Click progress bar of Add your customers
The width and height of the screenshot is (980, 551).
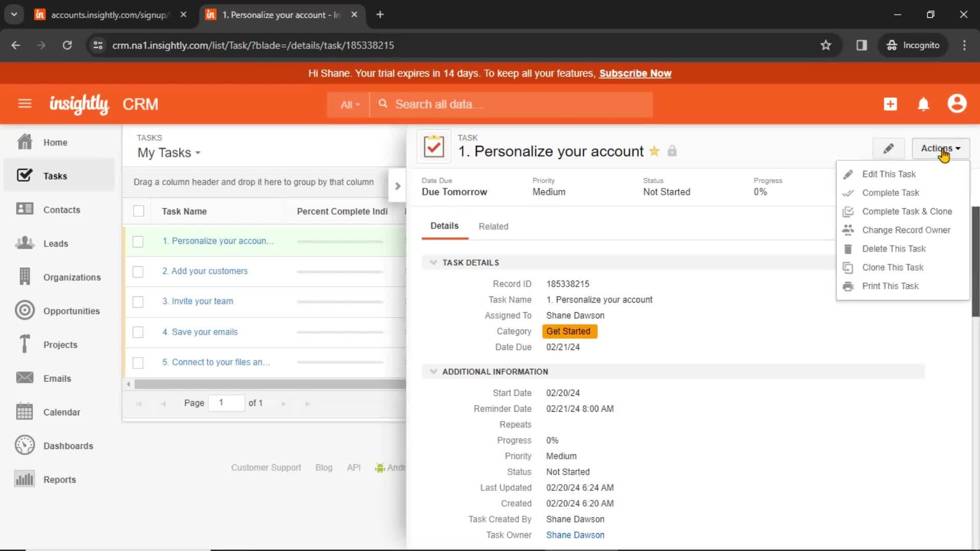[340, 271]
